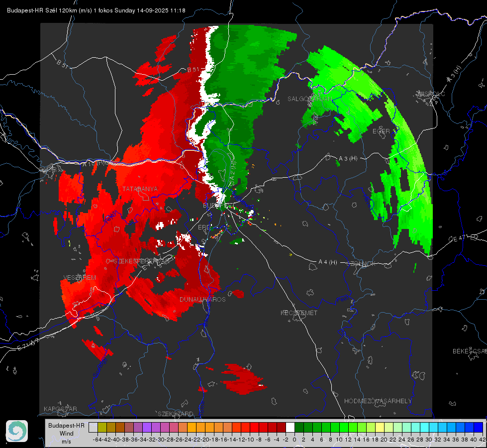Click the SZEKSZARD city label
487x448 pixels.
175,414
